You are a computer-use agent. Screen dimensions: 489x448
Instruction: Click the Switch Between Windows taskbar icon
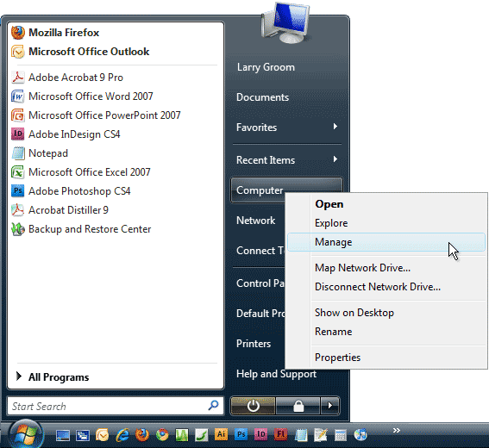click(83, 435)
